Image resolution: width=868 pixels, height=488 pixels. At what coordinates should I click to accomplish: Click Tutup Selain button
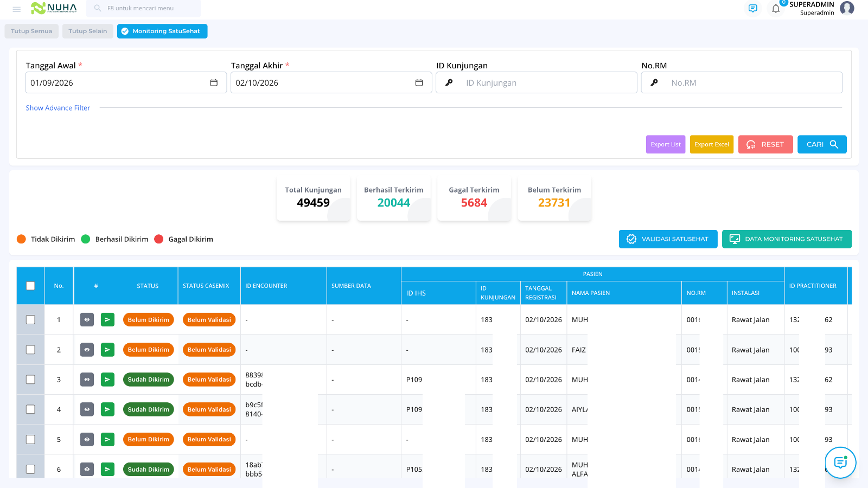pyautogui.click(x=88, y=31)
